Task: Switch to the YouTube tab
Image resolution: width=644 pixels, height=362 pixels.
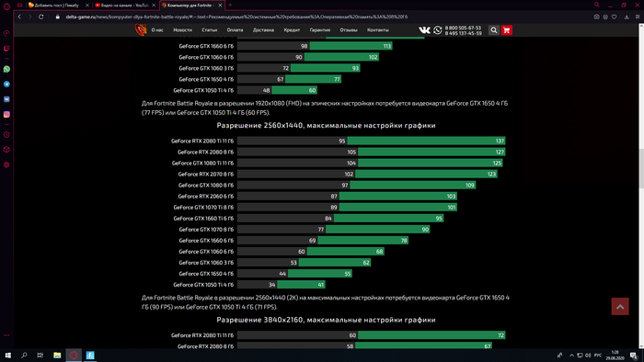Action: [125, 6]
